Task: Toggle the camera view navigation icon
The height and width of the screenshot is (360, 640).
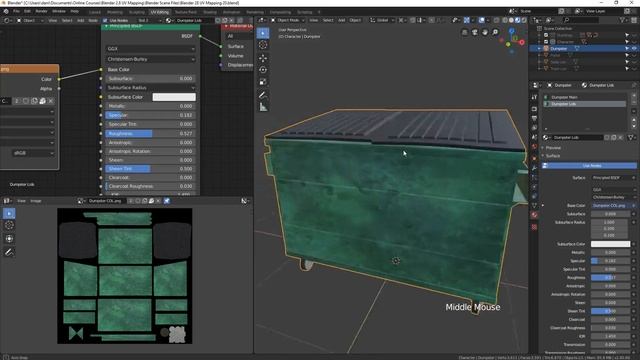Action: [x=475, y=32]
